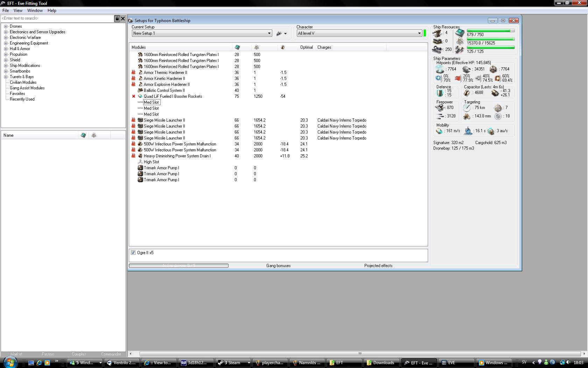Click the Defence tank shield icon
Image resolution: width=588 pixels, height=368 pixels.
[440, 93]
